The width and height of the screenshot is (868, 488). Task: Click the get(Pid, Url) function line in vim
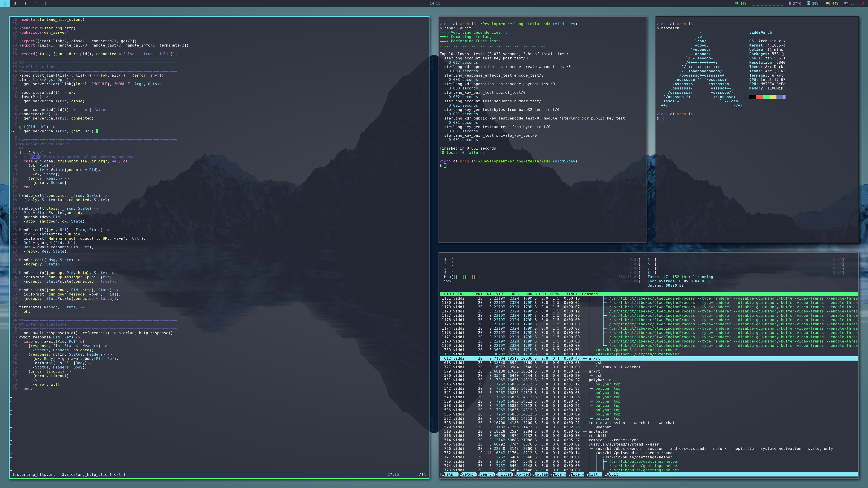click(37, 127)
